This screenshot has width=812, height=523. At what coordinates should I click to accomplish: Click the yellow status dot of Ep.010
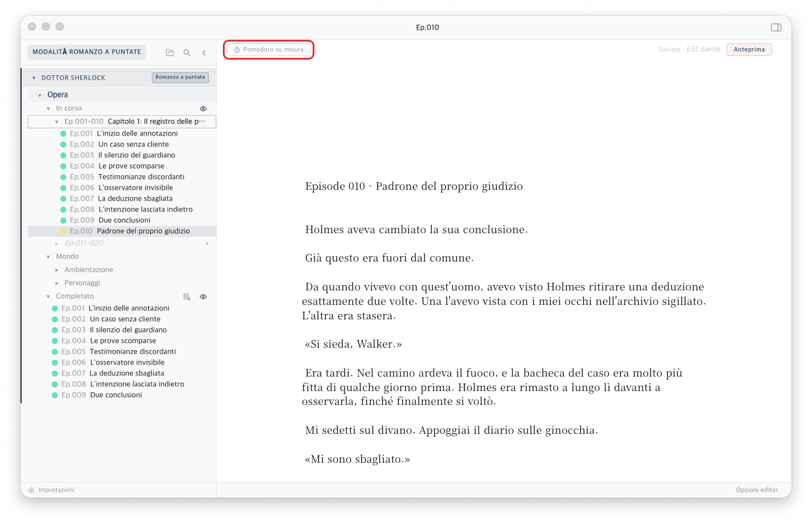[63, 231]
